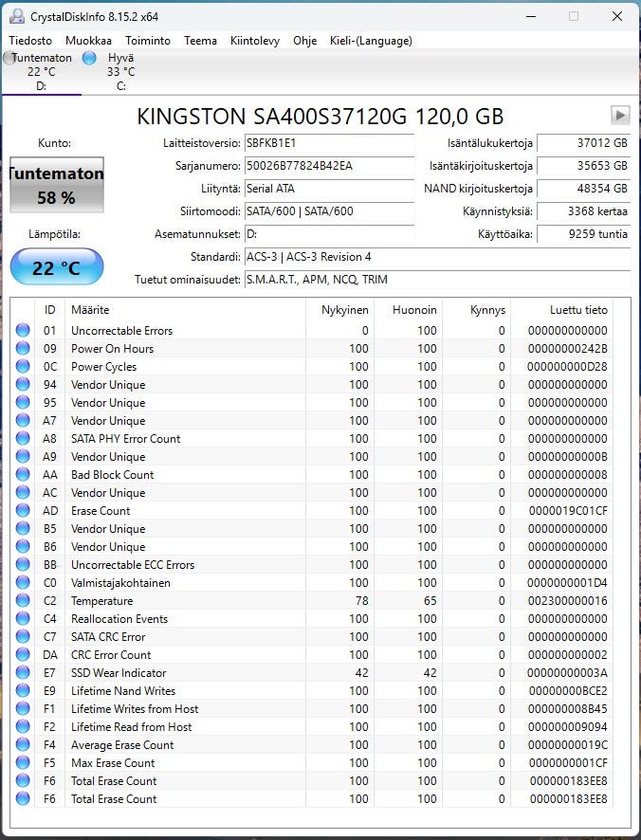The height and width of the screenshot is (840, 641).
Task: Open the Kieli-(Language) menu
Action: [x=371, y=41]
